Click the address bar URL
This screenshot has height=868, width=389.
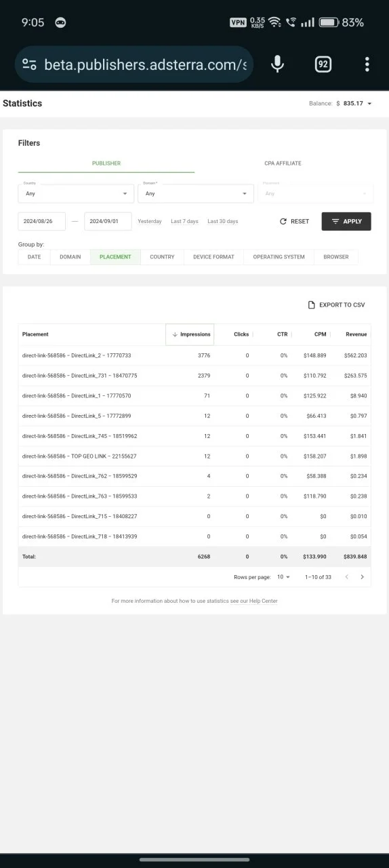145,64
